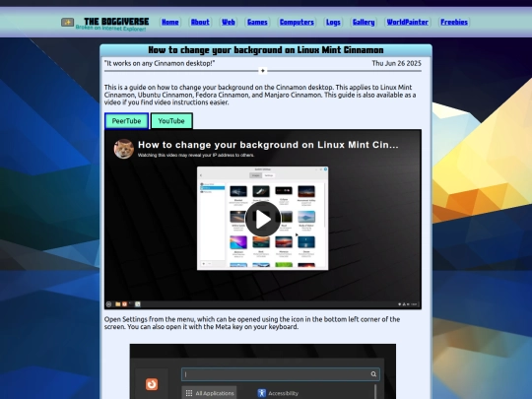The height and width of the screenshot is (399, 532).
Task: Click the quote "It works on any Cinnamon desktop!"
Action: click(160, 63)
